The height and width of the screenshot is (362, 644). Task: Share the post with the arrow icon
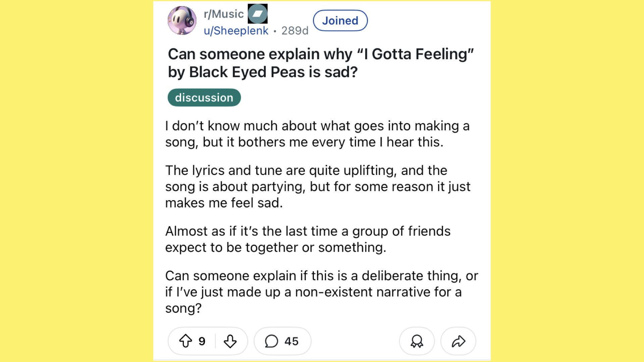[x=458, y=341]
